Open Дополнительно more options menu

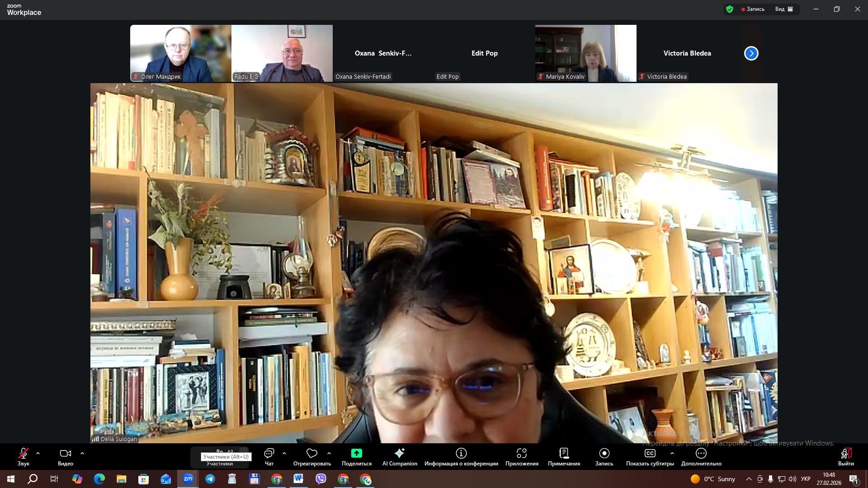pos(701,453)
